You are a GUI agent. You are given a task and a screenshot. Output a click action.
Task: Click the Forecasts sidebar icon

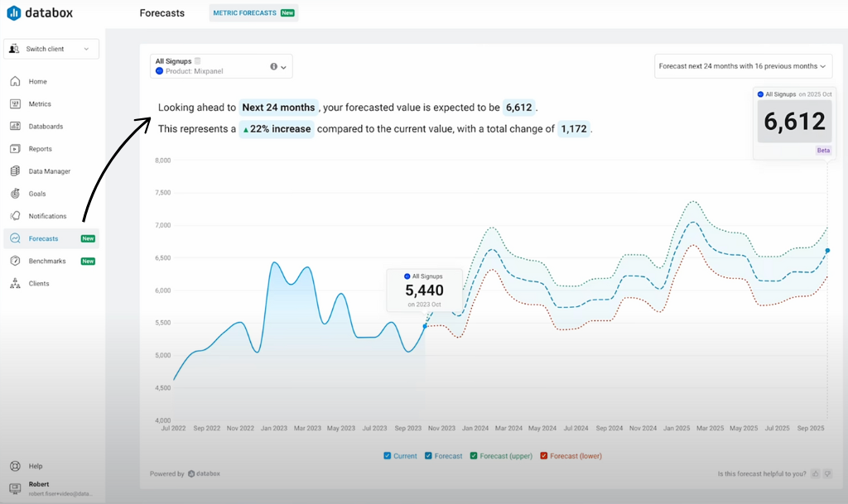(x=15, y=238)
